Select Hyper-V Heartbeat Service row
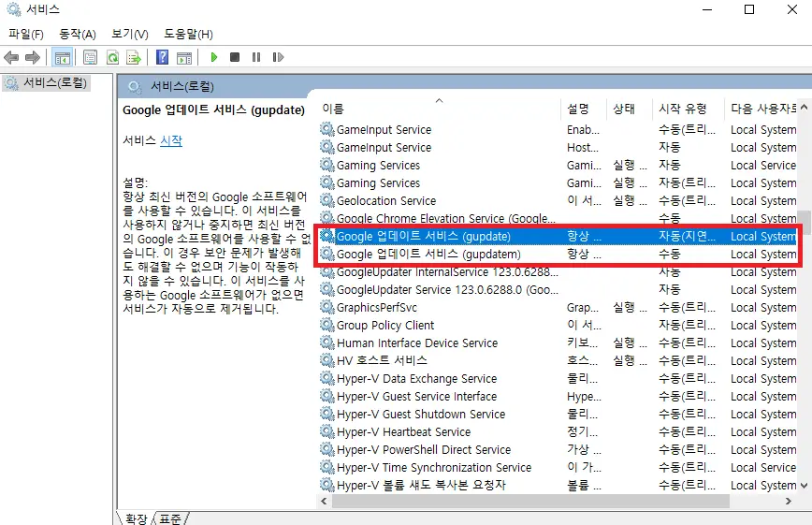 (558, 431)
